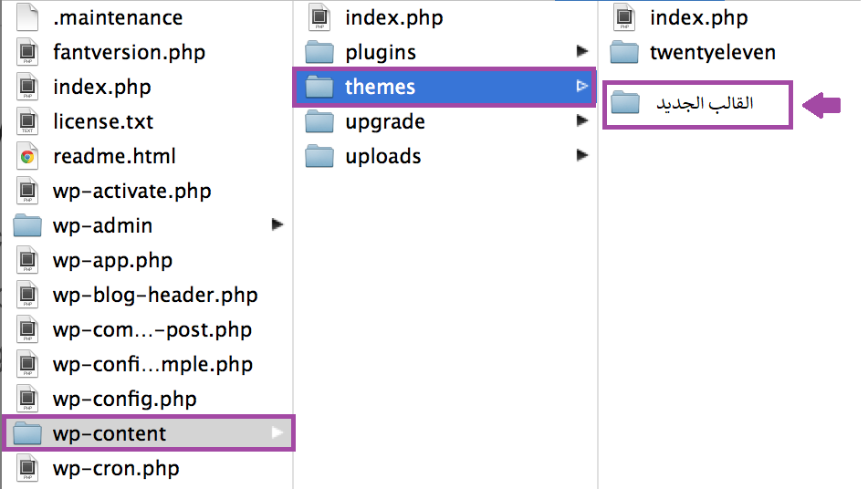Viewport: 868px width, 489px height.
Task: Click the wp-config.php file icon
Action: [28, 399]
